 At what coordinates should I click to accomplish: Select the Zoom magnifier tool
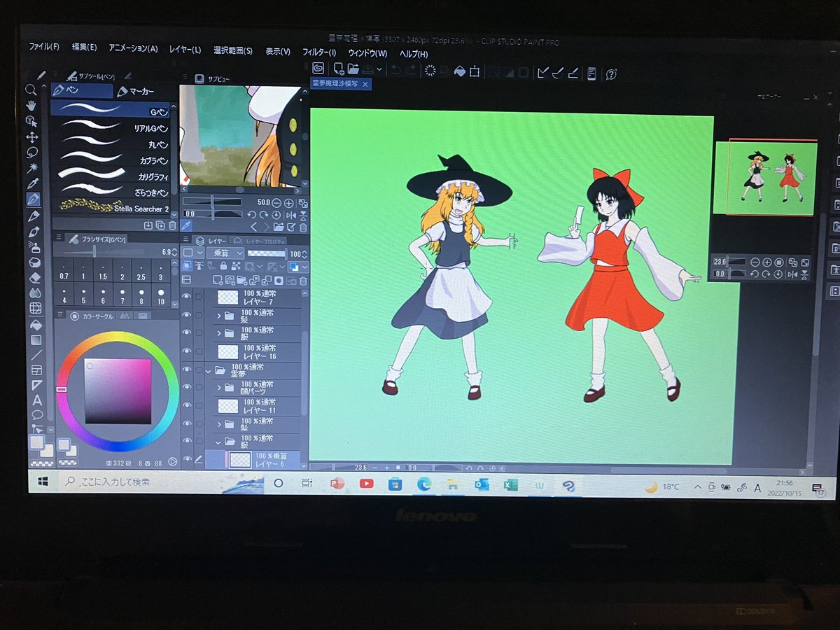tap(31, 90)
